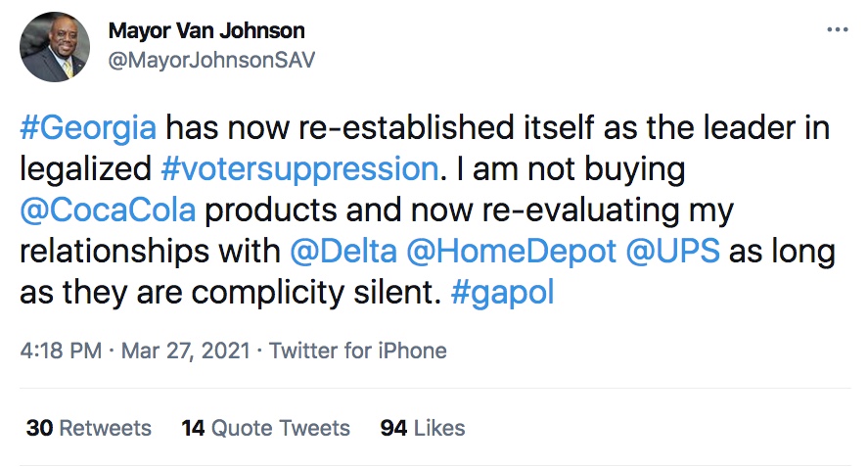This screenshot has width=868, height=467.
Task: Show the 14 Quote Tweets
Action: point(265,428)
